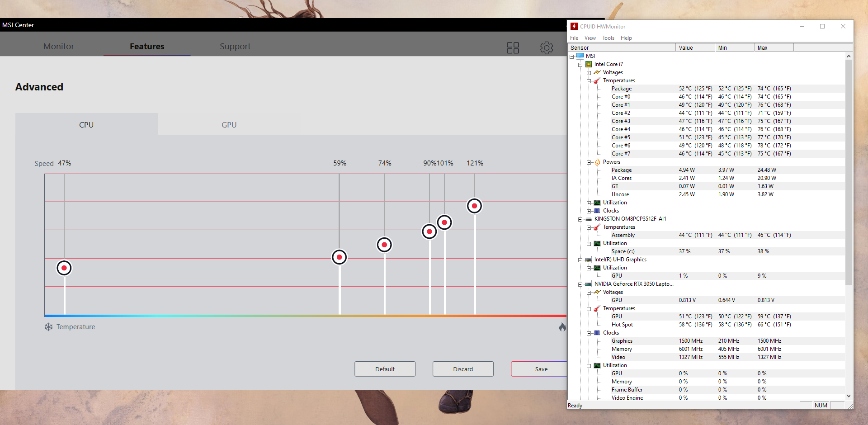Open the Tools menu in HWMonitor
868x425 pixels.
(608, 38)
